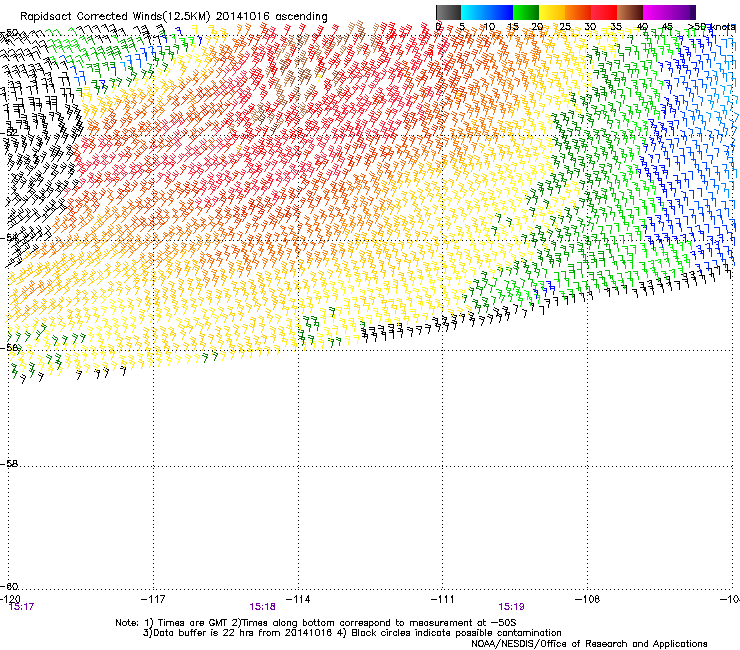Click the purple 15:19 time stamp
Image resolution: width=740 pixels, height=650 pixels.
(512, 607)
